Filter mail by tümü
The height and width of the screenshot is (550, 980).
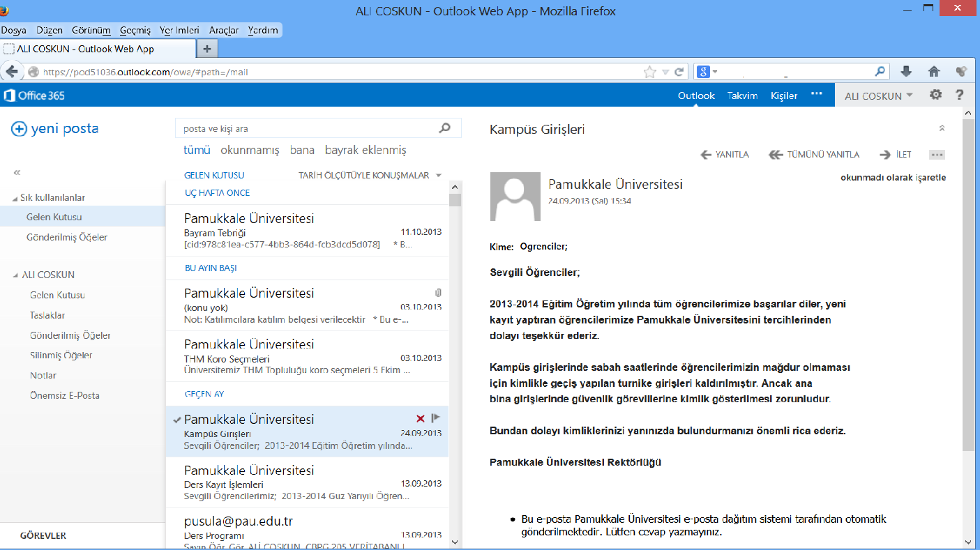(197, 150)
